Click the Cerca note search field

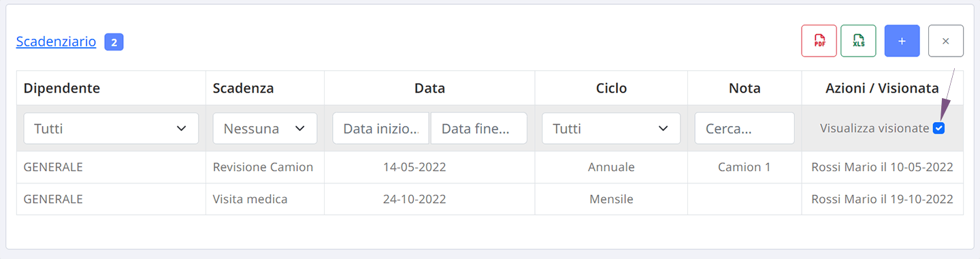[x=745, y=128]
